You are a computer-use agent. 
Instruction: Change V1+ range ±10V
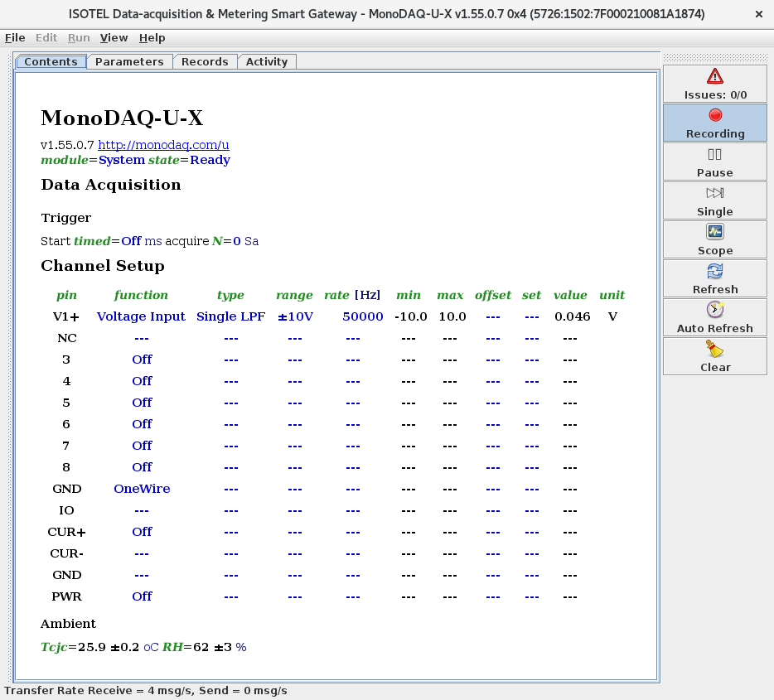click(295, 316)
